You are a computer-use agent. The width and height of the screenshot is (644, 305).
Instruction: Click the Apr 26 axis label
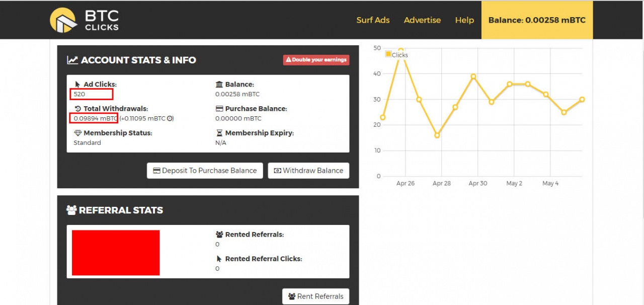point(406,183)
